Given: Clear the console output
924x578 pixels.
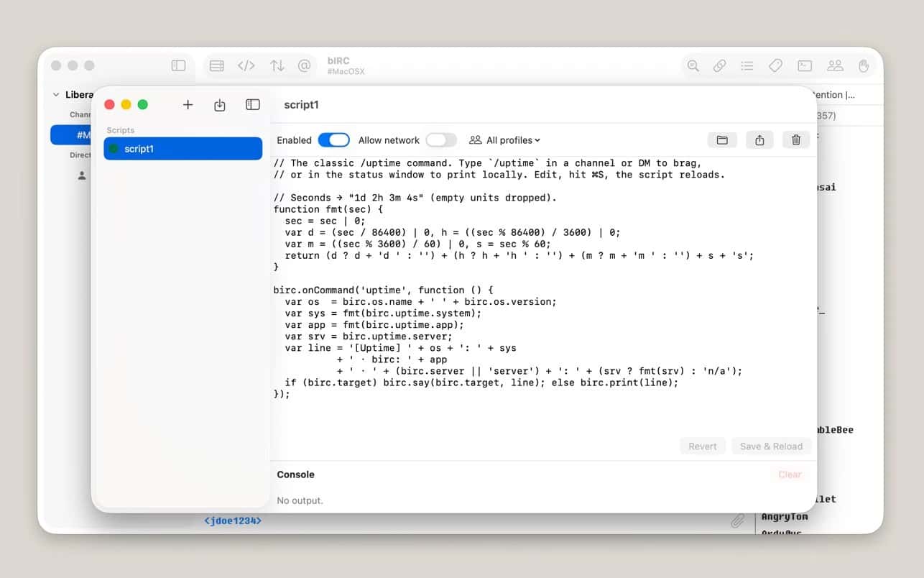Looking at the screenshot, I should point(790,474).
